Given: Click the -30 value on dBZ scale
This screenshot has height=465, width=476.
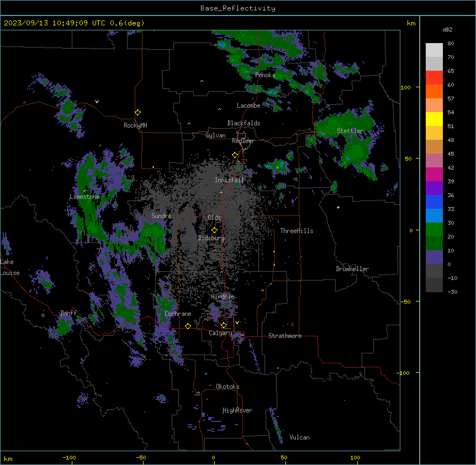Looking at the screenshot, I should (x=452, y=292).
